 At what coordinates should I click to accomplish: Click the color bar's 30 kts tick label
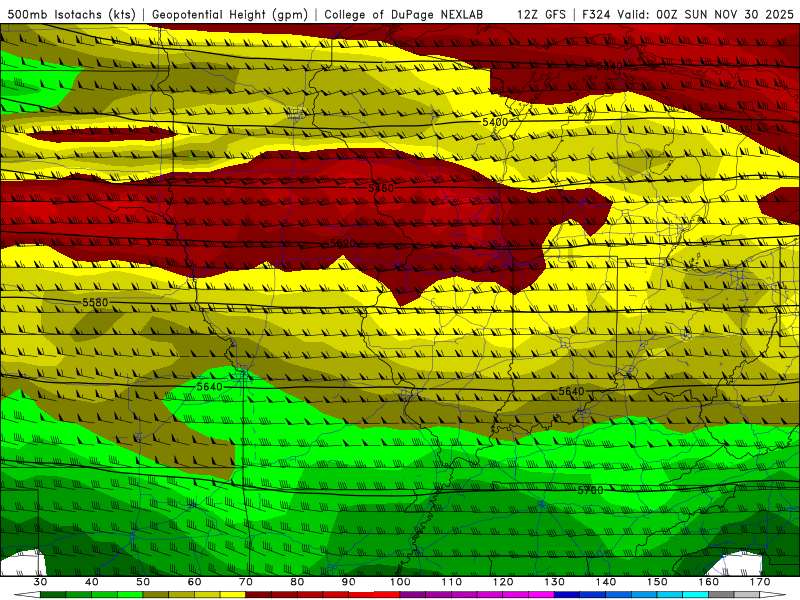(x=40, y=582)
